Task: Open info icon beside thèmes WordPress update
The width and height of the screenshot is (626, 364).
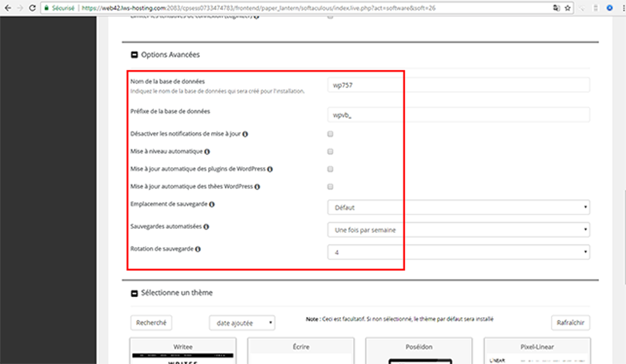Action: tap(257, 186)
